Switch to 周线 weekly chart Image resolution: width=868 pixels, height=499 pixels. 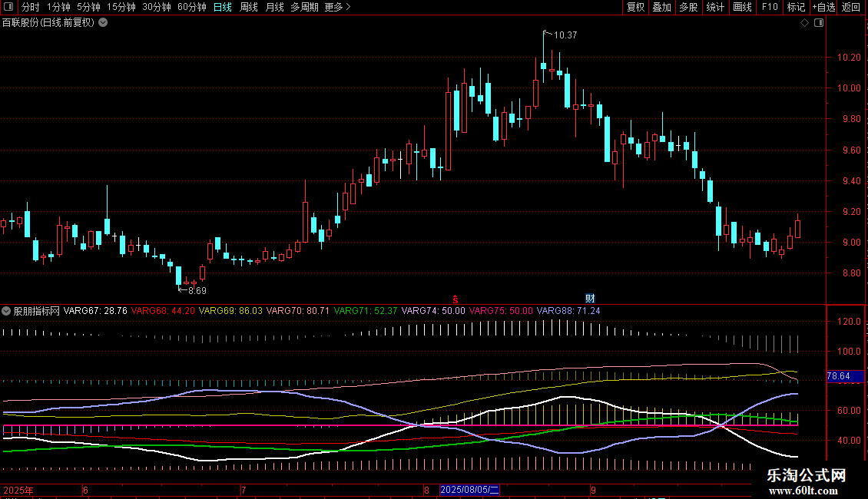coord(249,7)
